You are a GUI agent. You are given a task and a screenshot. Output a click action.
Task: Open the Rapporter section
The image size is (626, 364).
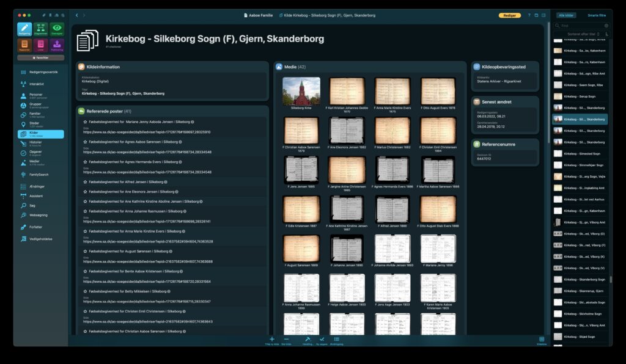(x=24, y=46)
